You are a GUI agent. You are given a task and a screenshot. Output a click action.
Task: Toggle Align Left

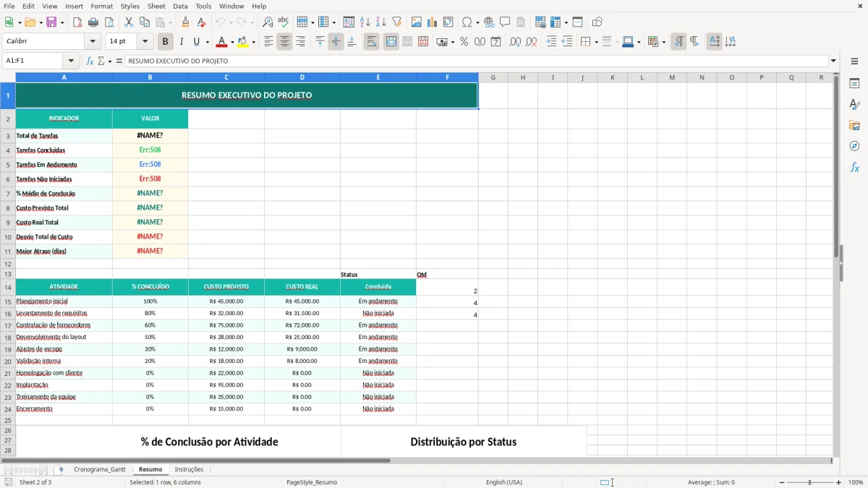[268, 42]
